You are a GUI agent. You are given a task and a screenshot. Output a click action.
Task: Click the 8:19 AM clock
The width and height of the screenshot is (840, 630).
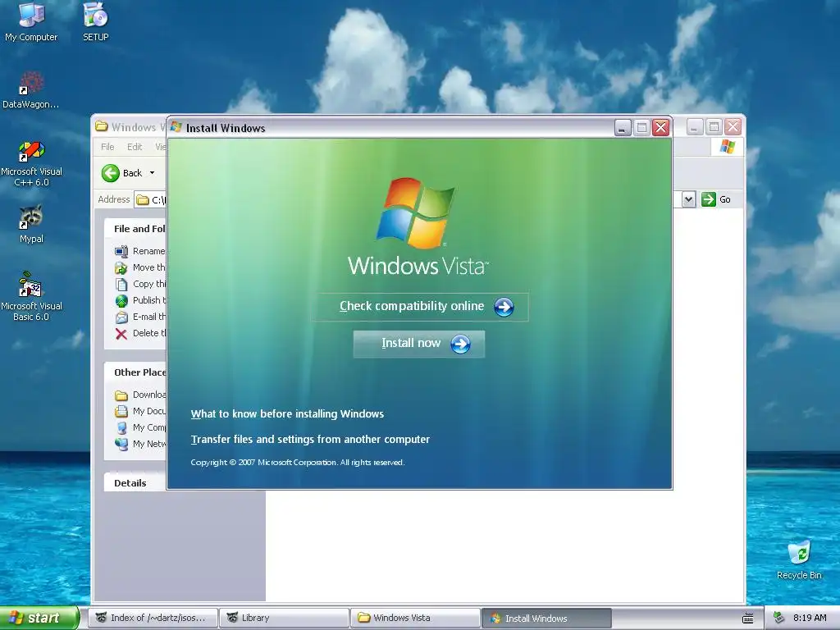click(x=810, y=619)
